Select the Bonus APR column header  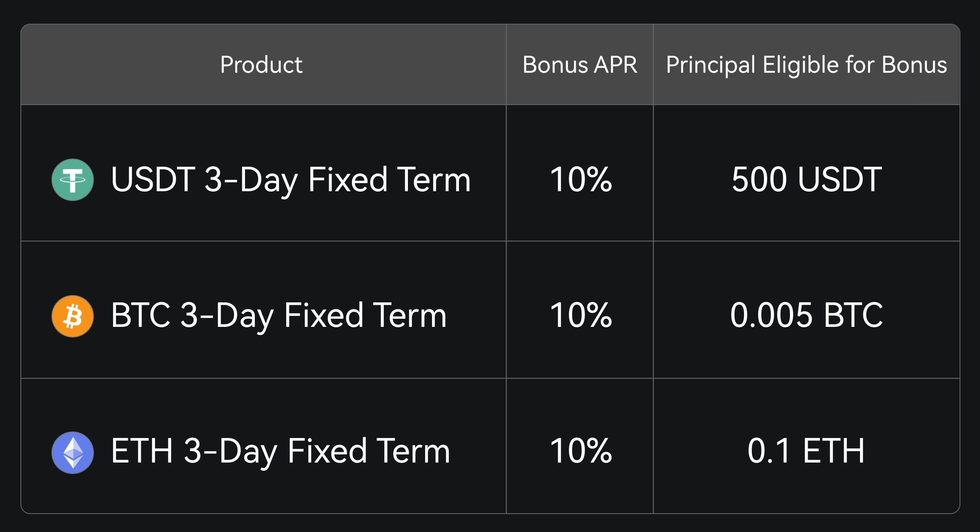(x=580, y=65)
